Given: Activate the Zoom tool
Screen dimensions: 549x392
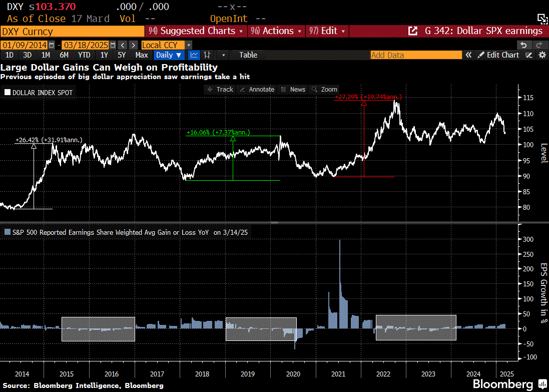Looking at the screenshot, I should pos(325,89).
